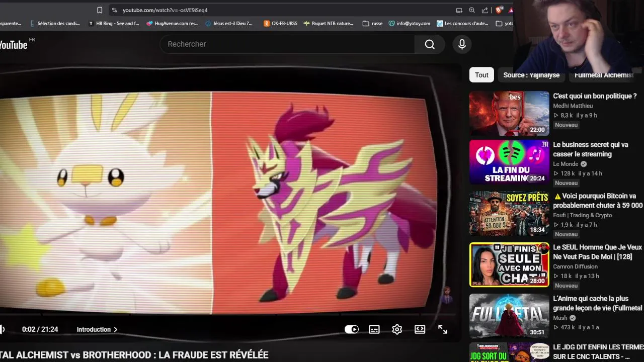Click the cast media icon in address bar
Image resolution: width=644 pixels, height=362 pixels.
(459, 10)
